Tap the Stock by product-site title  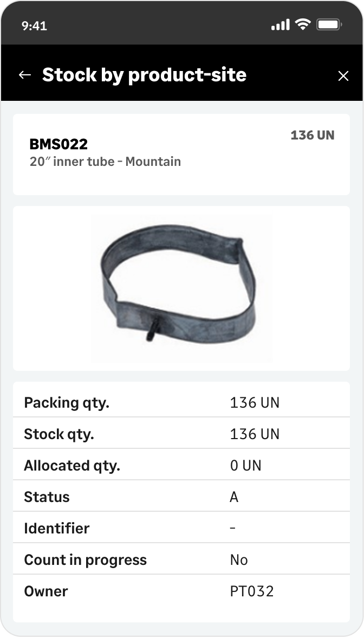click(144, 75)
